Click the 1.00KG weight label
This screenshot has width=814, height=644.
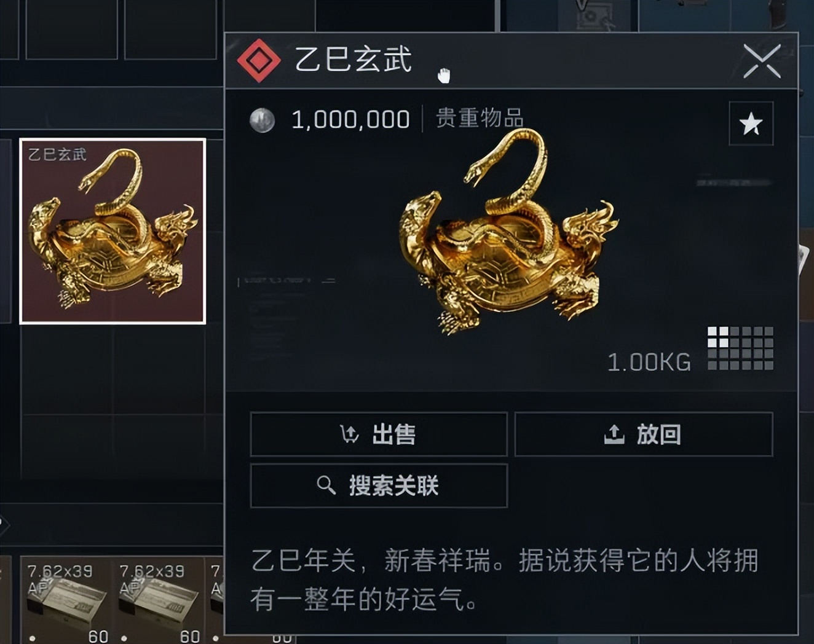(649, 362)
